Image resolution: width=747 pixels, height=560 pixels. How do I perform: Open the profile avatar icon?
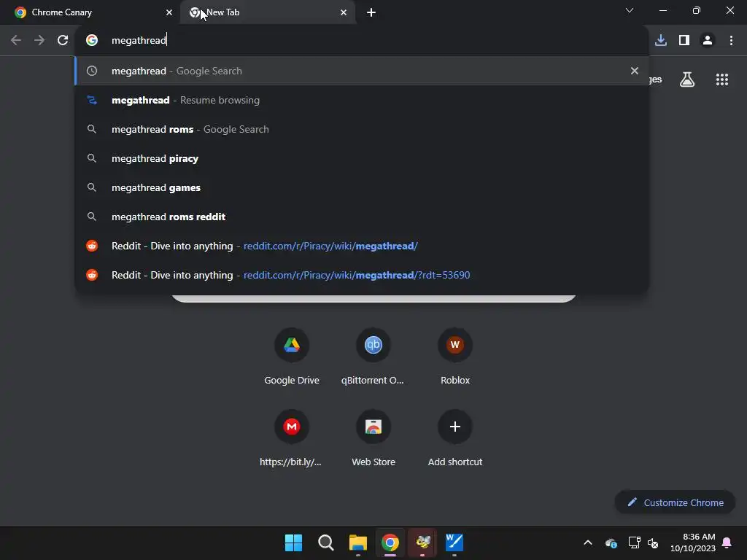tap(708, 41)
